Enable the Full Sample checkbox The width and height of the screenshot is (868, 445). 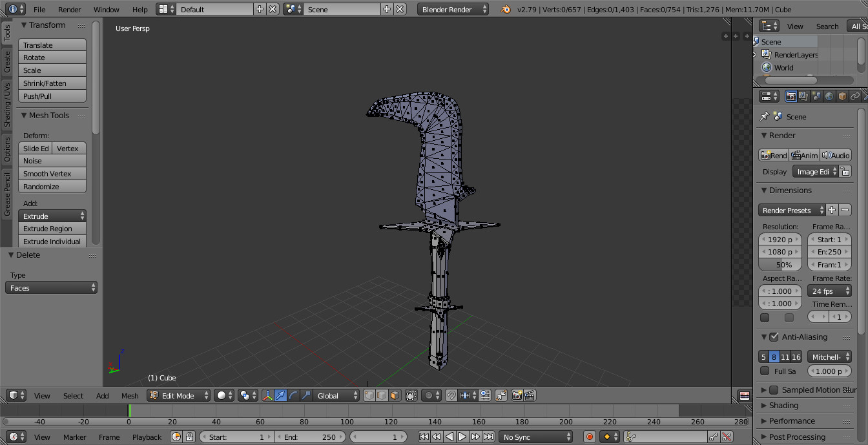pos(765,371)
